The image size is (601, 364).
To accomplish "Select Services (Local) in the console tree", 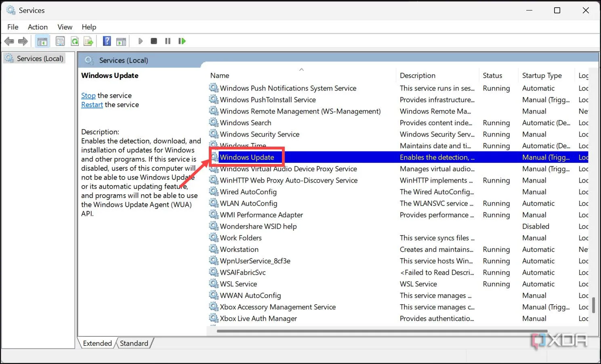I will (40, 59).
